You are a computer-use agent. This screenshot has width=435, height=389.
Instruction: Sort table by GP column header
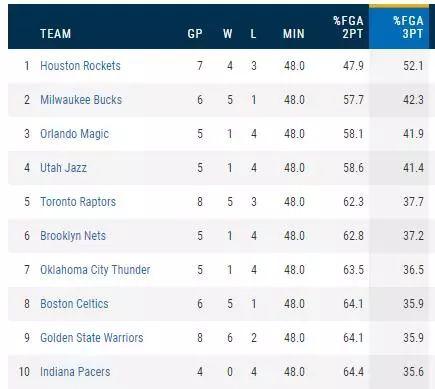pyautogui.click(x=195, y=34)
